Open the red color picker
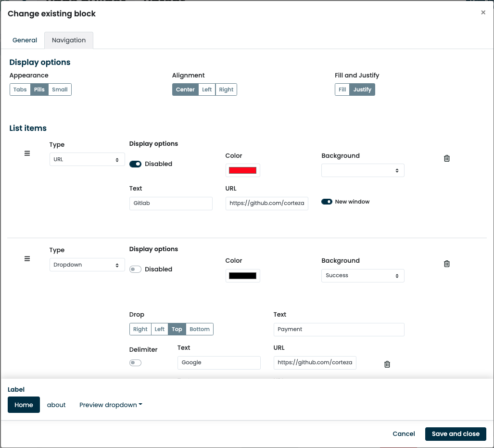494x448 pixels. point(242,170)
